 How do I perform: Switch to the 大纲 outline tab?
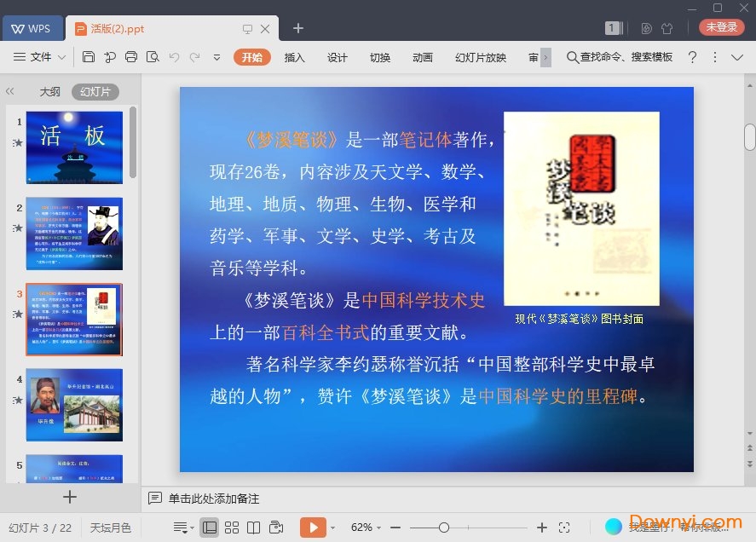pyautogui.click(x=49, y=91)
